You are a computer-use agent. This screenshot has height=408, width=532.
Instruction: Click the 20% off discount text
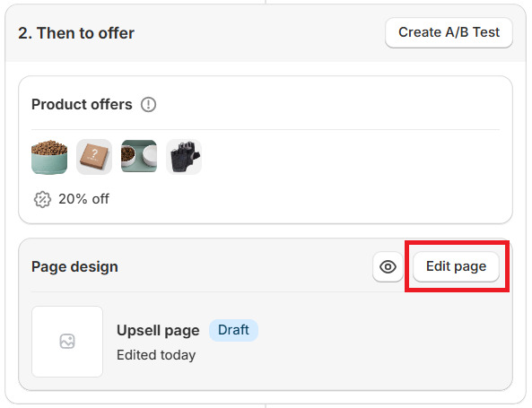click(83, 199)
